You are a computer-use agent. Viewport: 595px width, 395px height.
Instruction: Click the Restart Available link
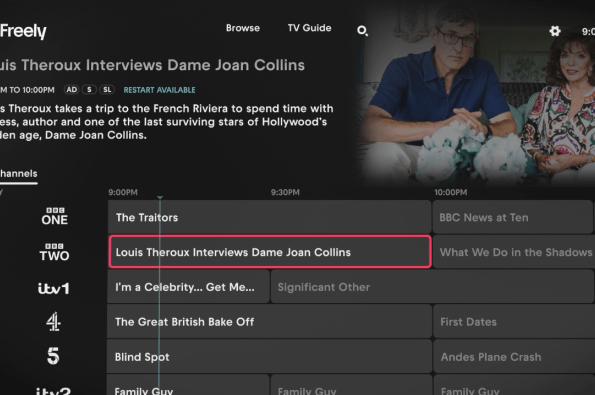pos(159,90)
